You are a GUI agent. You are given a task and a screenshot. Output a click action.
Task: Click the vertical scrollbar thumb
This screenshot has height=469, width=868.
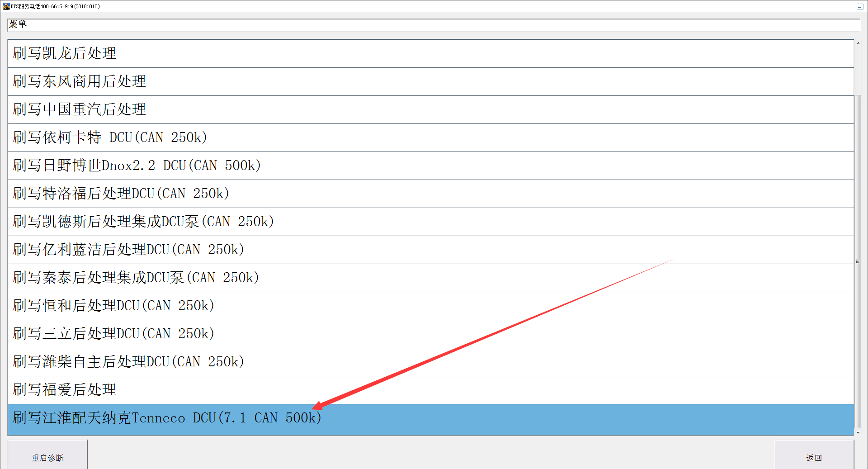click(858, 261)
